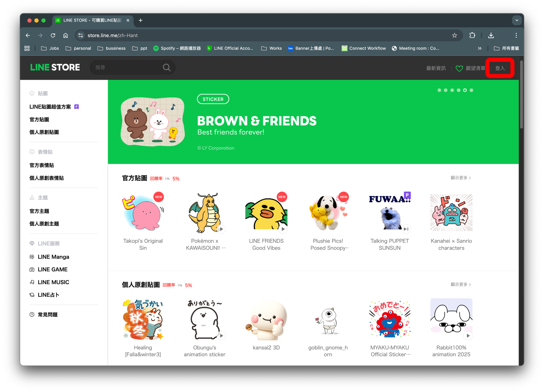Open the Works bookmark folder

coord(272,48)
